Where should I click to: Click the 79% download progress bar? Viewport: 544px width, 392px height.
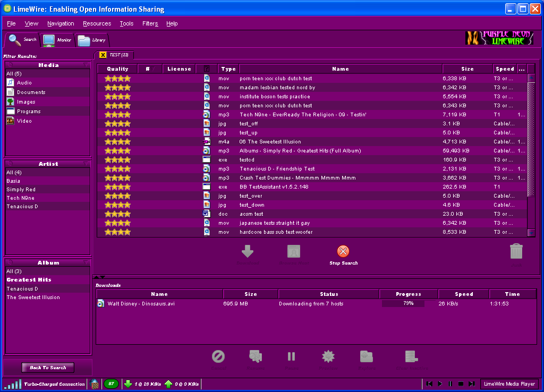(409, 303)
